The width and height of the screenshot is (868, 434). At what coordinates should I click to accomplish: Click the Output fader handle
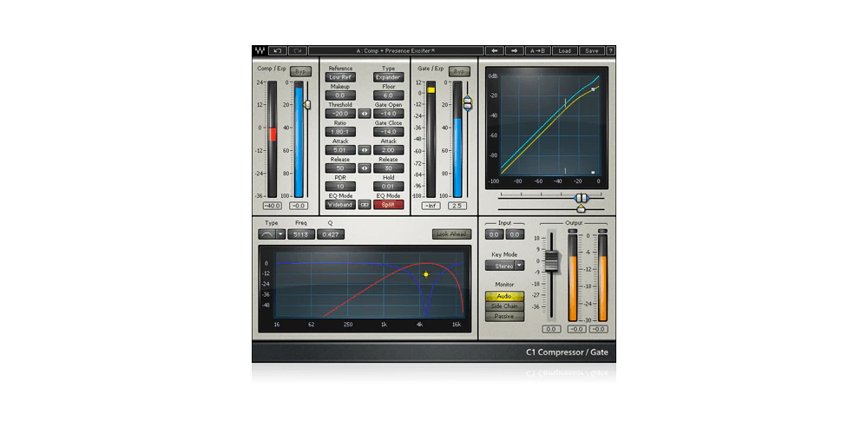[x=551, y=260]
